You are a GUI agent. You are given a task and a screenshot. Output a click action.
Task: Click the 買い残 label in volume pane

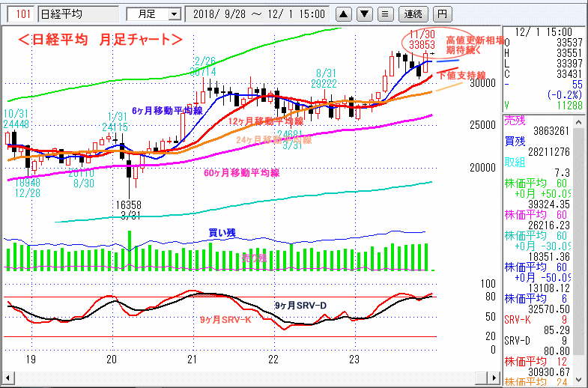[221, 233]
